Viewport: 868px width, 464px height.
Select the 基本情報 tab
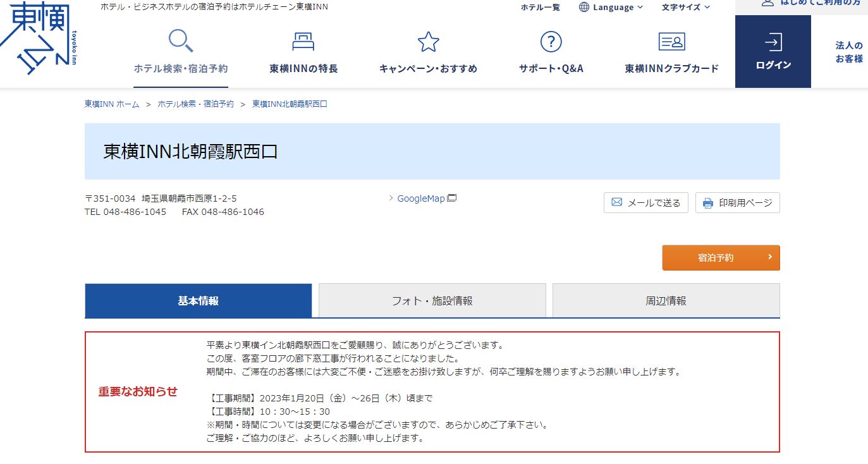tap(199, 300)
